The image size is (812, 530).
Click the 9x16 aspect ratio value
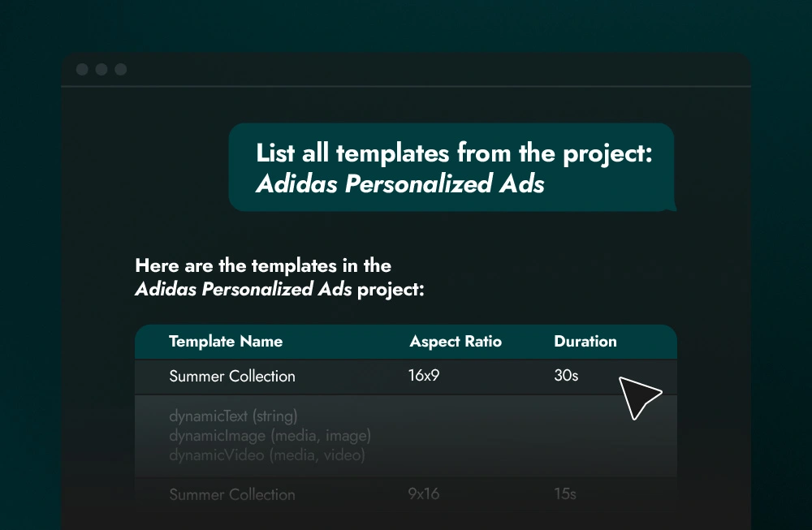point(423,494)
